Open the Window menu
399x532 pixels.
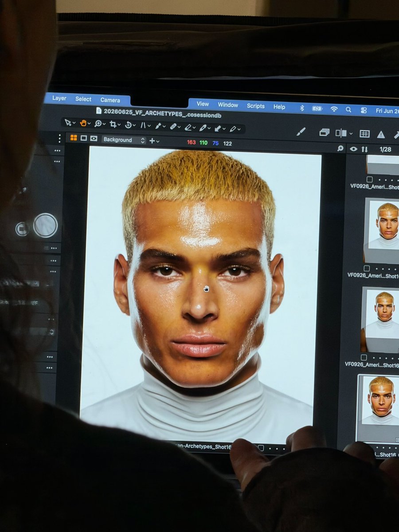tap(228, 105)
